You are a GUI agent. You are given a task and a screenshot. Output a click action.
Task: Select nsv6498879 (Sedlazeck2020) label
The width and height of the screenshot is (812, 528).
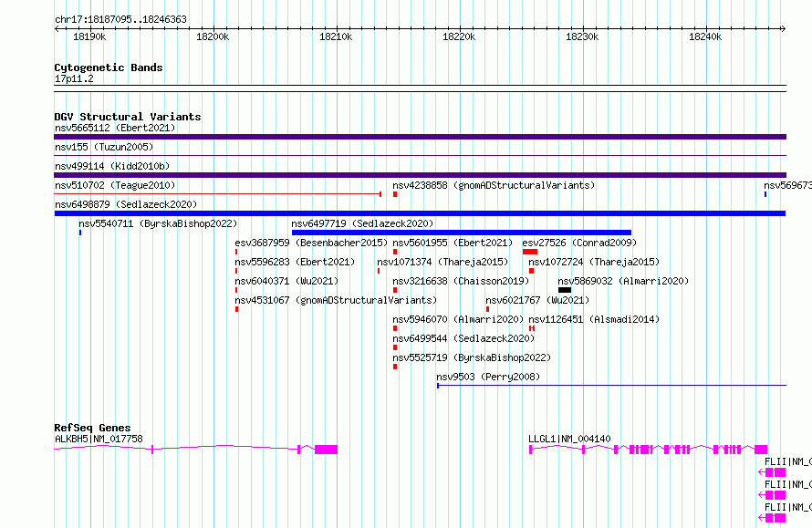point(126,204)
